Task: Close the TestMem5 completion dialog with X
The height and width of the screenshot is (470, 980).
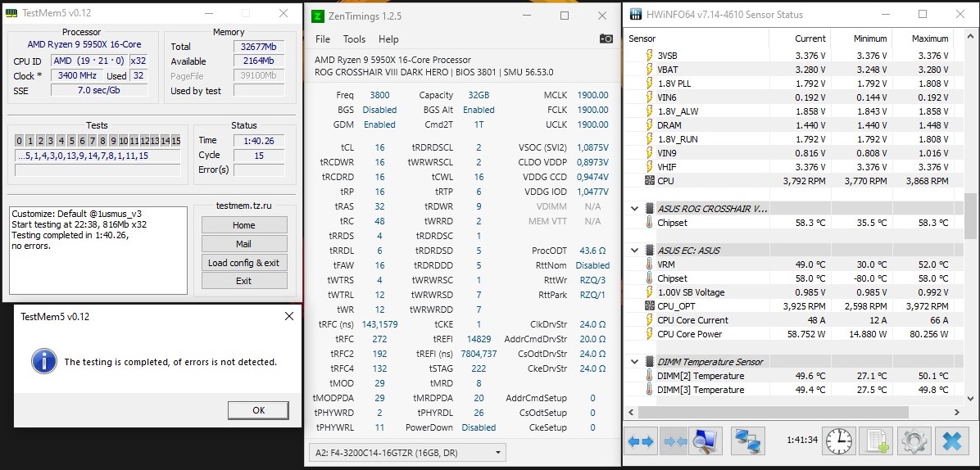Action: (x=288, y=316)
